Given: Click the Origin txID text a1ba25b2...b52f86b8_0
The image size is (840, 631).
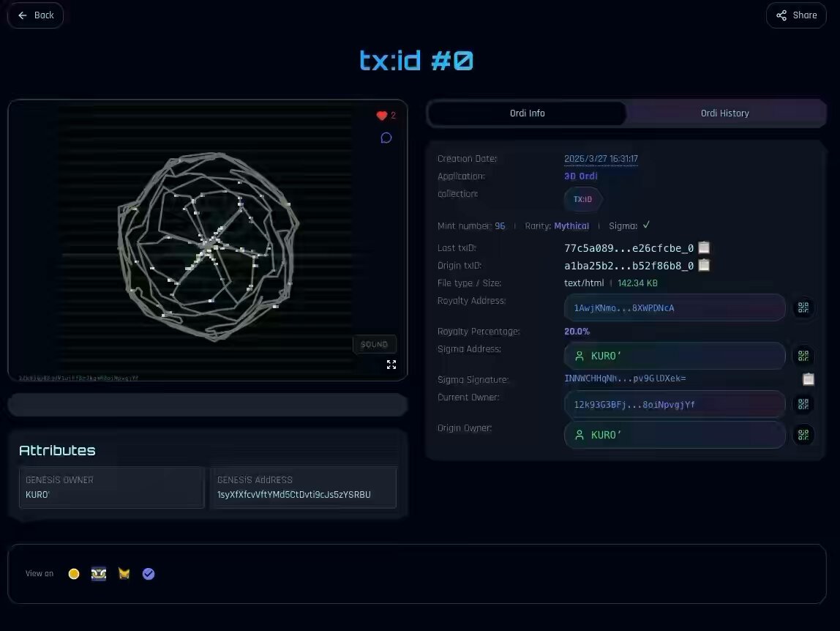Looking at the screenshot, I should click(x=629, y=266).
